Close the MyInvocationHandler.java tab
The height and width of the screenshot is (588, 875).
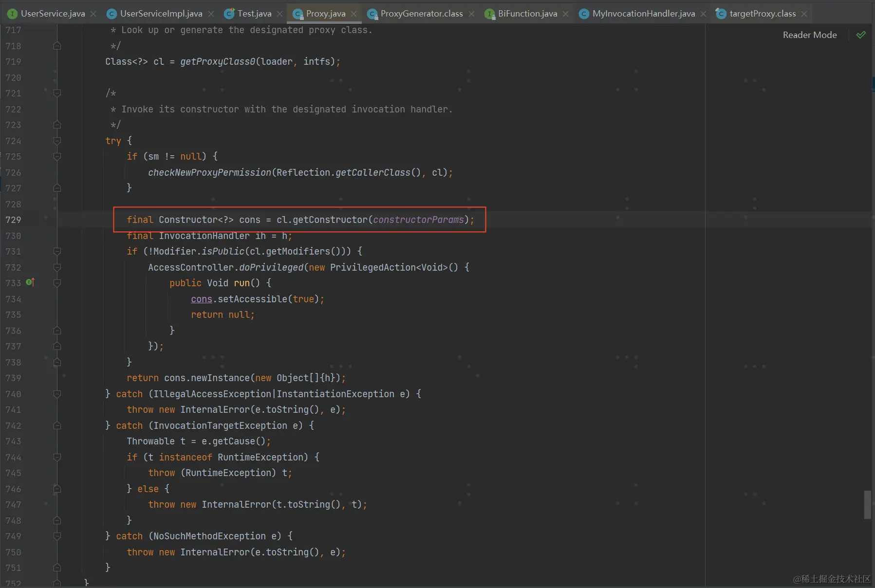click(x=704, y=14)
